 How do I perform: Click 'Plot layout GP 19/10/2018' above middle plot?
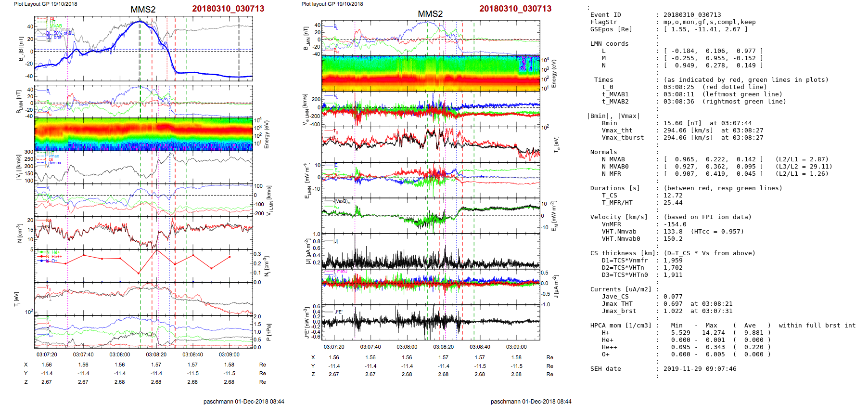click(x=332, y=4)
